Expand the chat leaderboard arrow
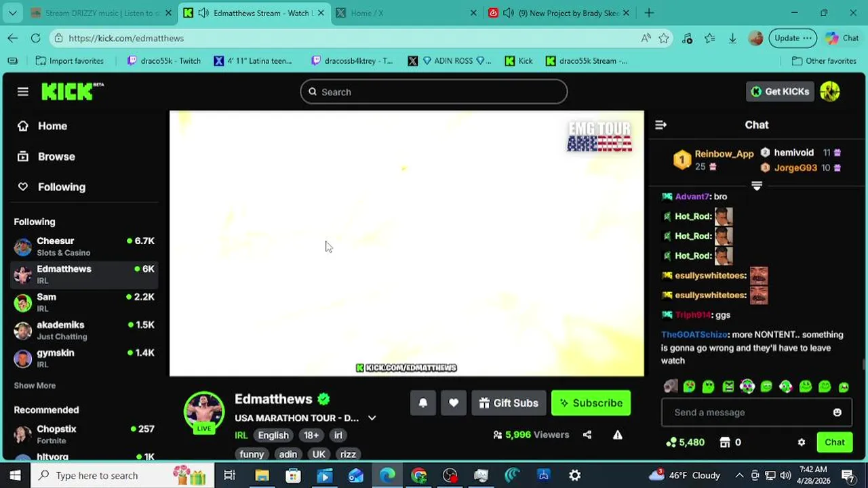Screen dimensions: 868x488 click(x=757, y=186)
